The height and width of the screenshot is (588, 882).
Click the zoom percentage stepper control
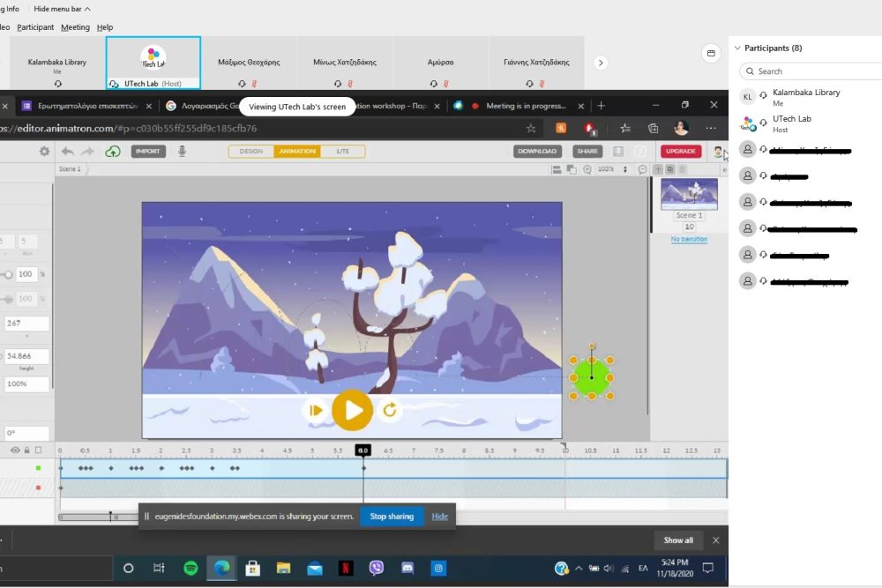pyautogui.click(x=624, y=168)
